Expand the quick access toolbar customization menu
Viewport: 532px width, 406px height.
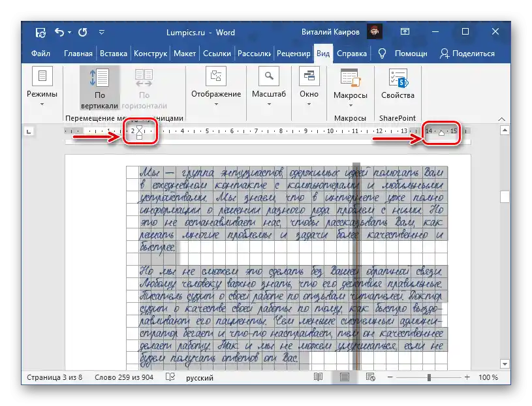[101, 31]
